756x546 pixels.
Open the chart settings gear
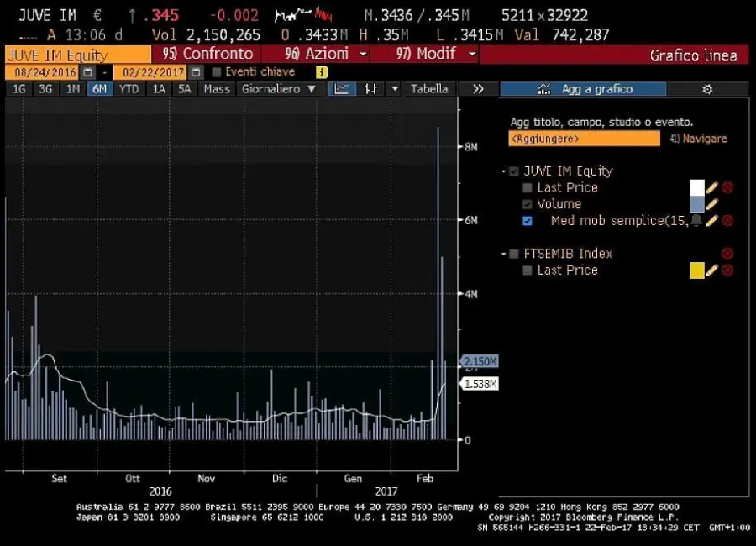(x=707, y=89)
